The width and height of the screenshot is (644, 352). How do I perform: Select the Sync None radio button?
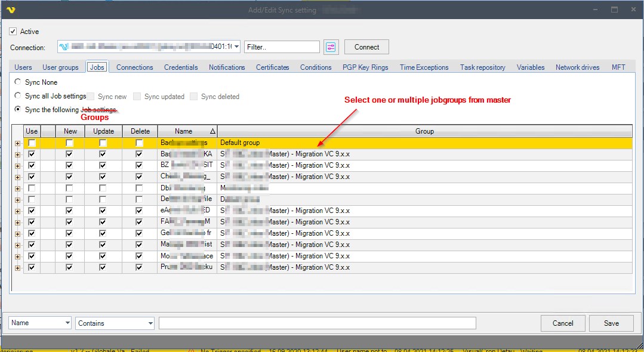click(x=18, y=82)
